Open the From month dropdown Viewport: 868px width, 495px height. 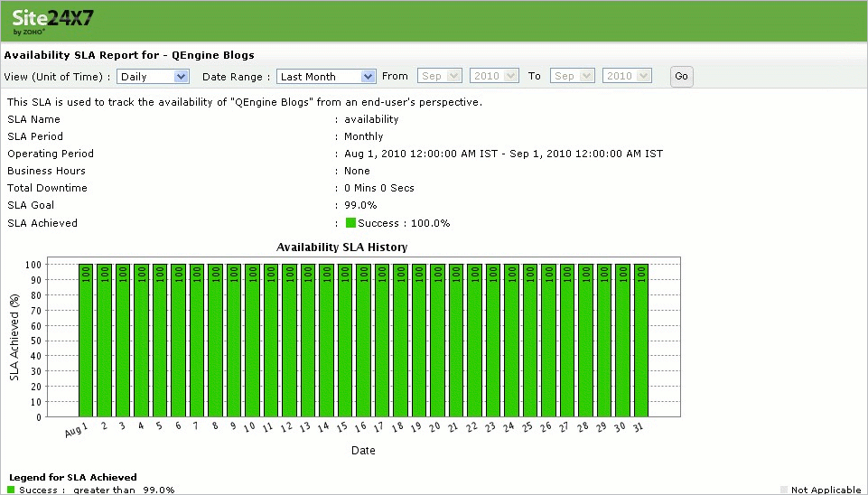pyautogui.click(x=440, y=76)
